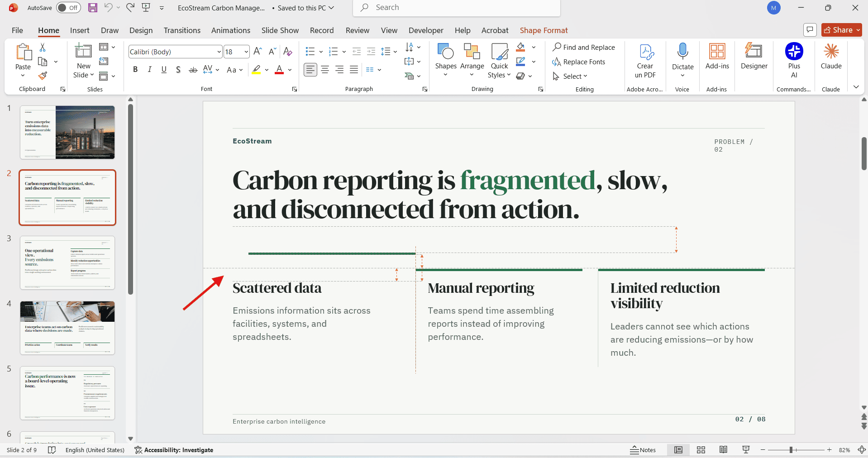The image size is (868, 458).
Task: Click the Share button
Action: click(x=841, y=30)
